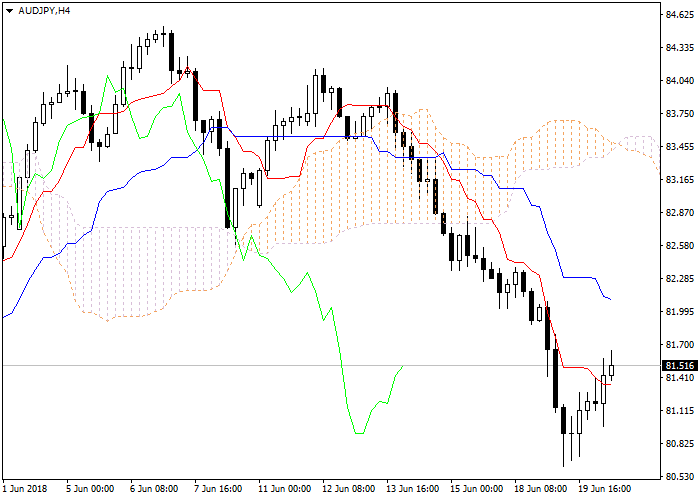
Task: Click the 11 Jun 00:00 time label
Action: [x=285, y=489]
